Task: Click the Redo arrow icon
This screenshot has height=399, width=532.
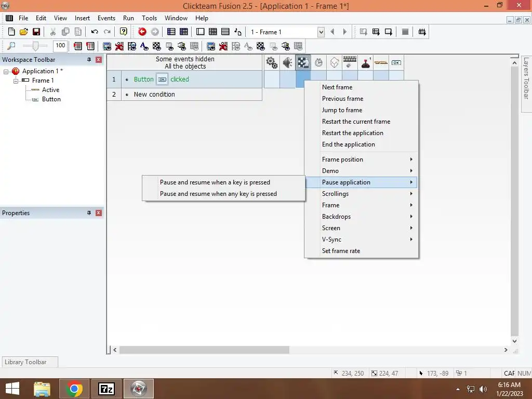Action: 107,32
